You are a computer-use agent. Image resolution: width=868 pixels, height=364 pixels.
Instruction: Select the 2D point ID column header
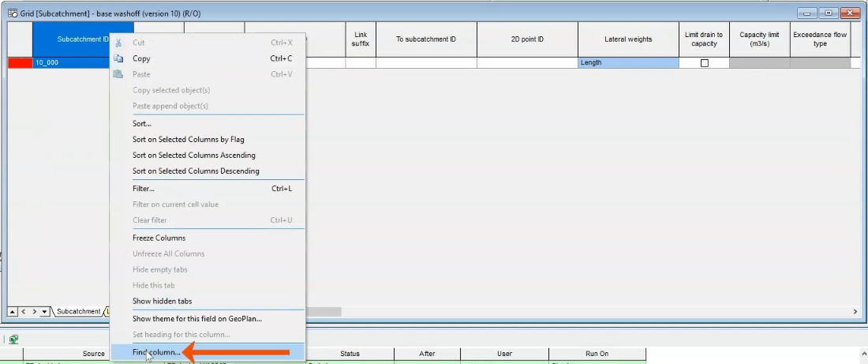pyautogui.click(x=528, y=39)
